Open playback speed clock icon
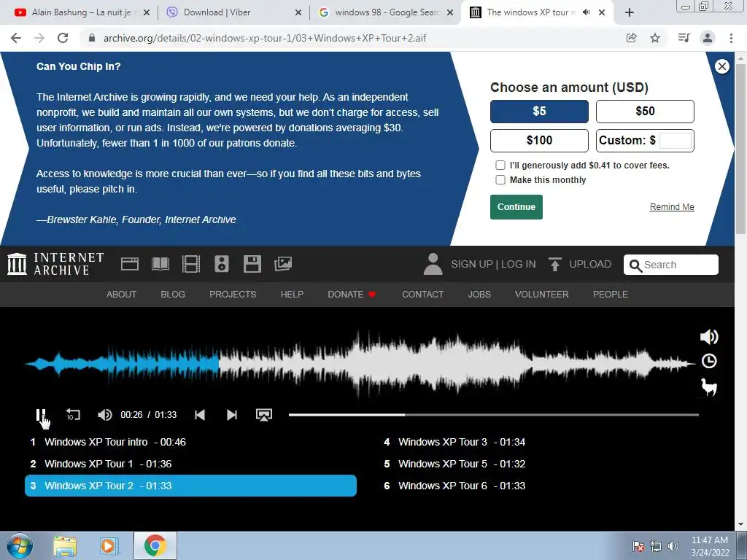 point(709,361)
